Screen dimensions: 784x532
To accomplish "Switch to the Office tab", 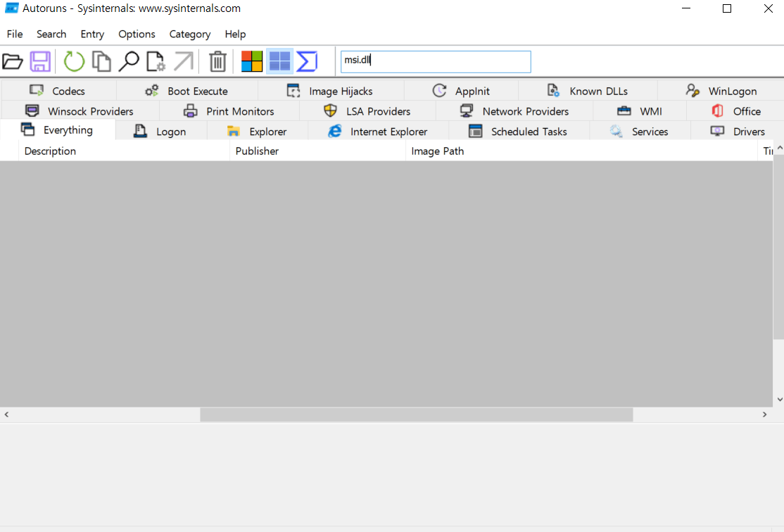I will pos(736,111).
